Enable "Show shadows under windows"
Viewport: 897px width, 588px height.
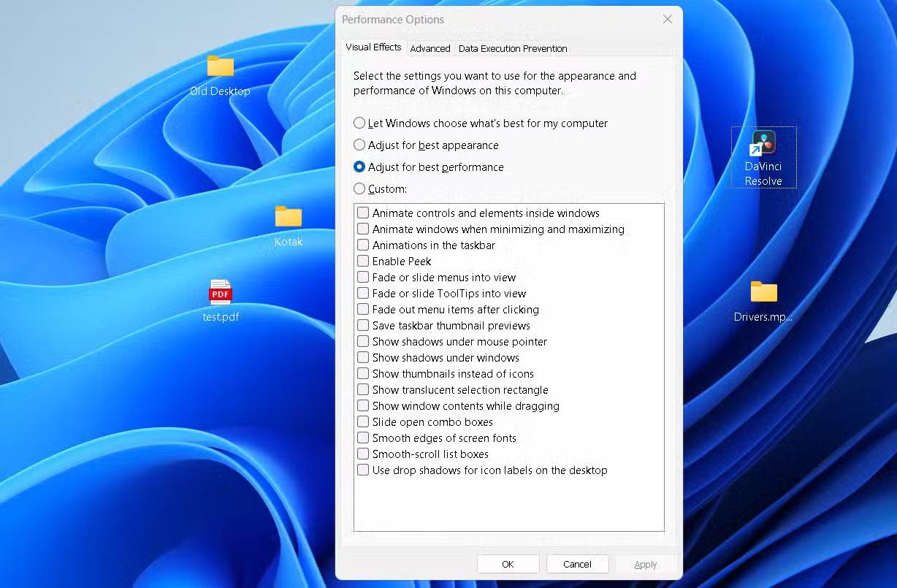point(363,357)
